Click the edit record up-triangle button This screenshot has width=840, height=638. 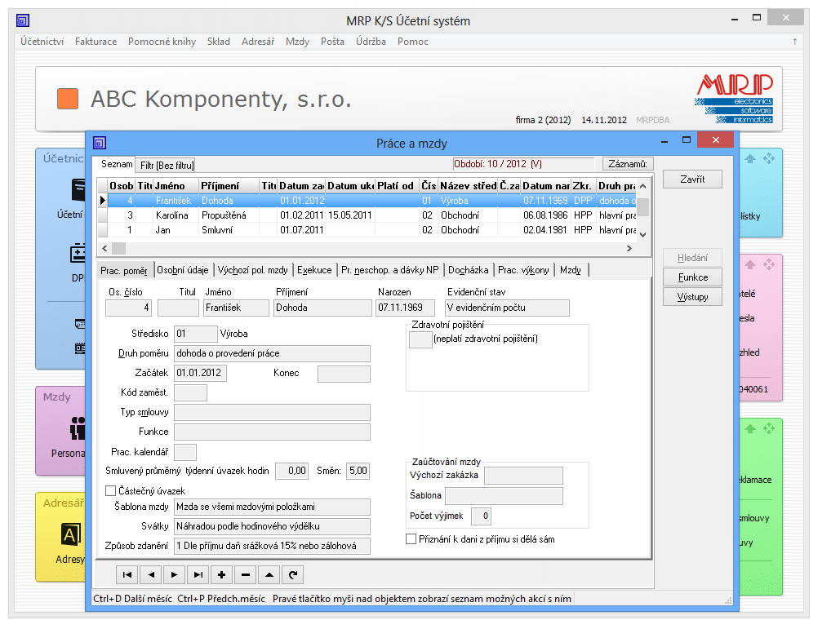pos(269,575)
